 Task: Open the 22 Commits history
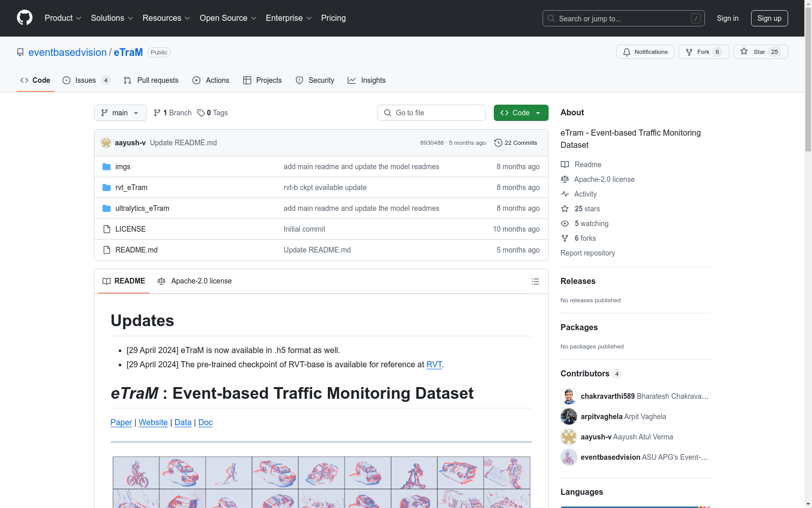pyautogui.click(x=516, y=143)
